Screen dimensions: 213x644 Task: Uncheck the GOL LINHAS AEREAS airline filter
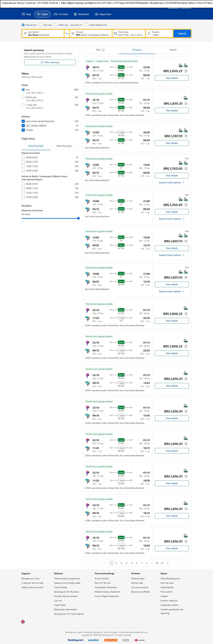(23, 126)
